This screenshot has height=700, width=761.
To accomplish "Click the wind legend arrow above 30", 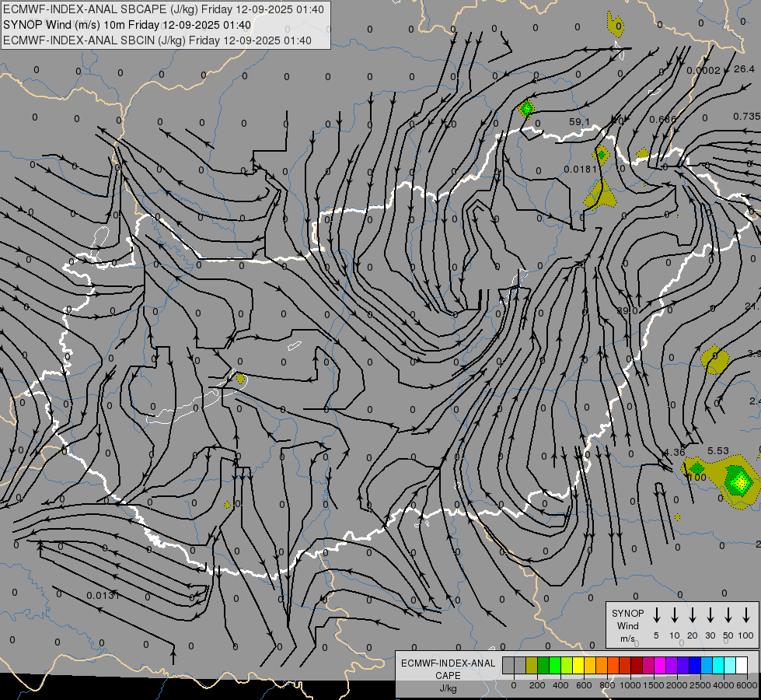I will [710, 615].
